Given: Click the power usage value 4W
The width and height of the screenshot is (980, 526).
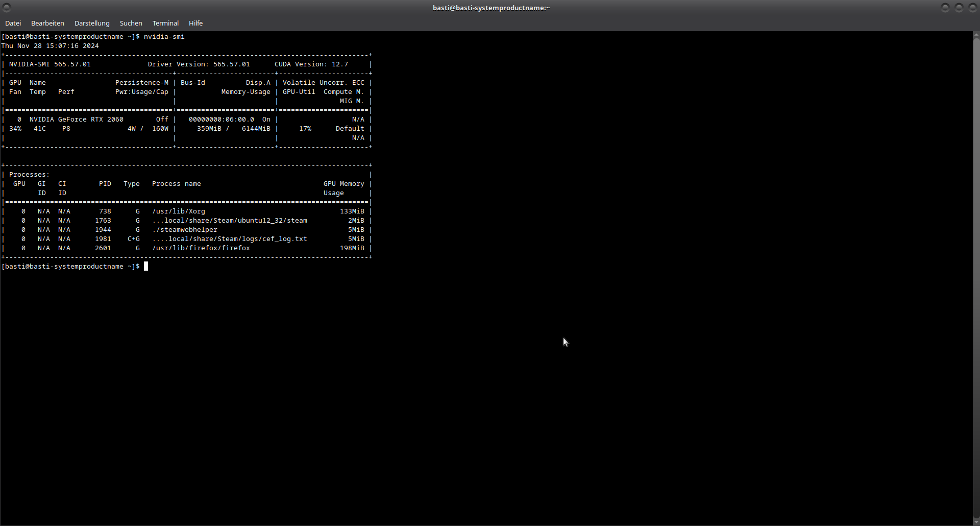Looking at the screenshot, I should point(132,129).
